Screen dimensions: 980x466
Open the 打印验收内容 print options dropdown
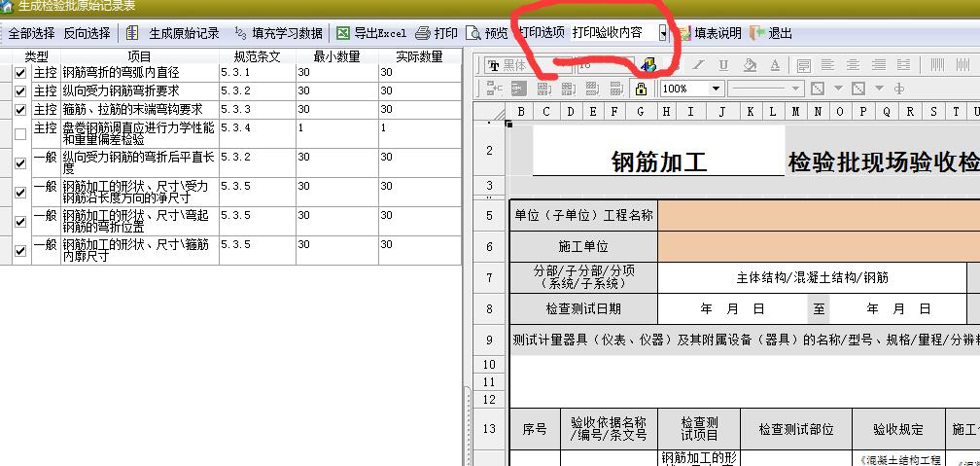click(663, 33)
